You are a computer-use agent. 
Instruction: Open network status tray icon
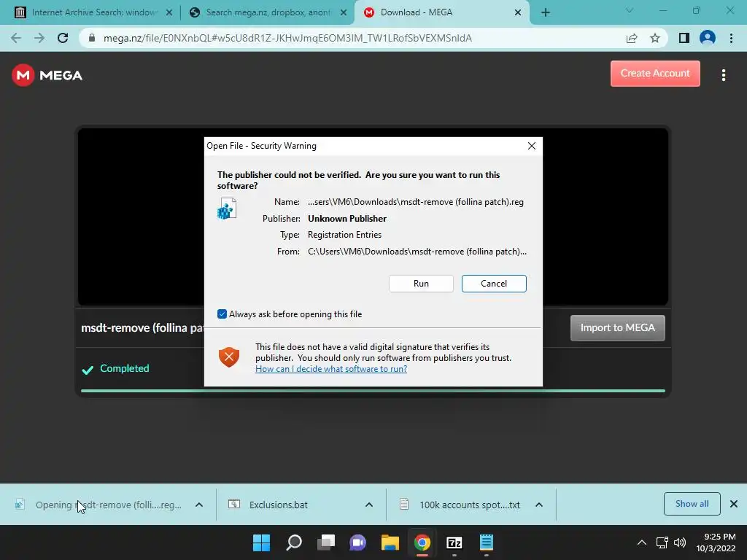pyautogui.click(x=662, y=542)
